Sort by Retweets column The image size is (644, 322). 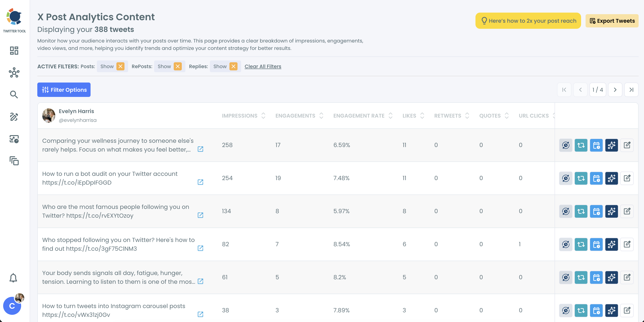467,116
